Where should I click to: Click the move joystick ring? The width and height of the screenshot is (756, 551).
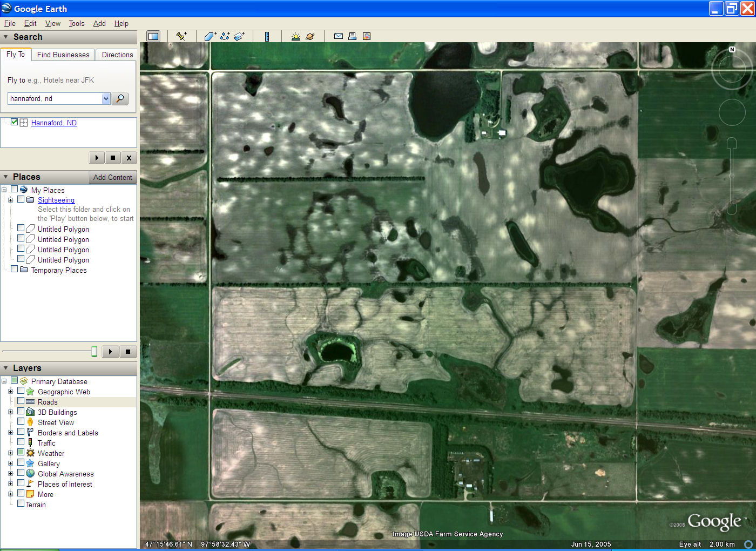[x=732, y=112]
